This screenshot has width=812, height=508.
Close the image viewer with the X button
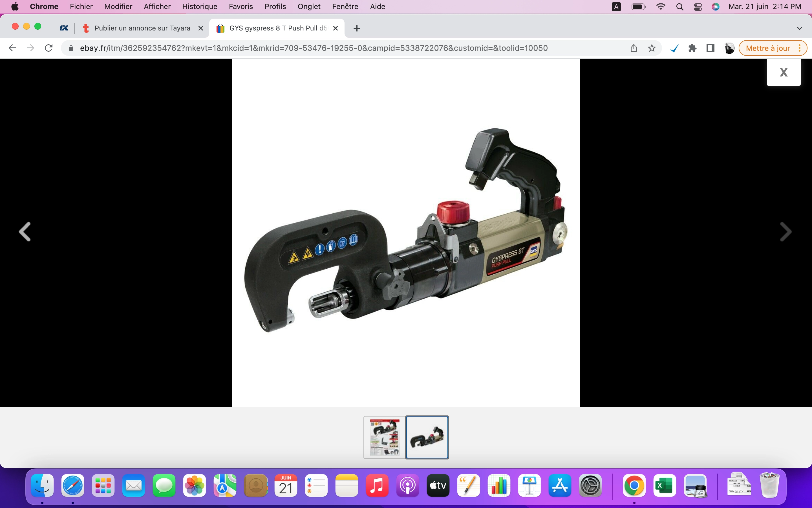pyautogui.click(x=784, y=72)
